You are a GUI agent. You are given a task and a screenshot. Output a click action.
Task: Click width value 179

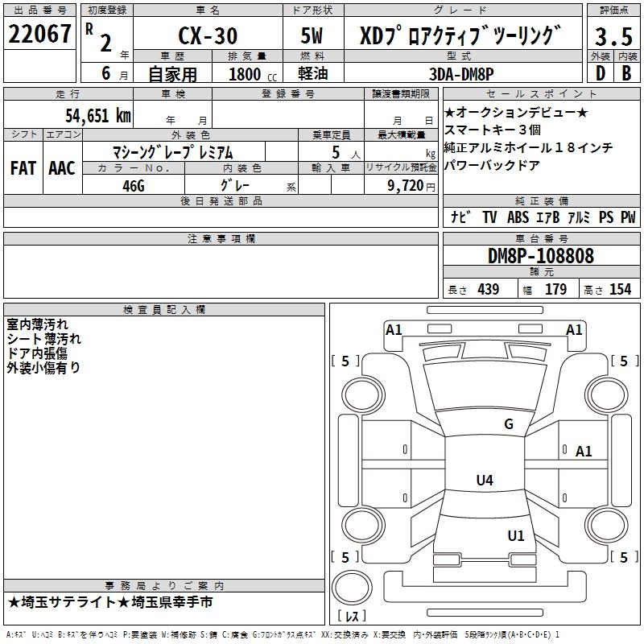[x=555, y=289]
